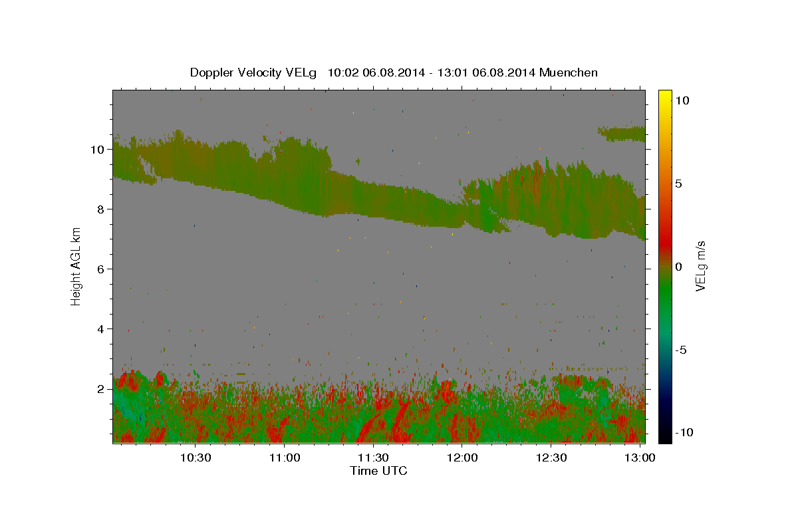Click the colorbar value -5 label

(681, 350)
